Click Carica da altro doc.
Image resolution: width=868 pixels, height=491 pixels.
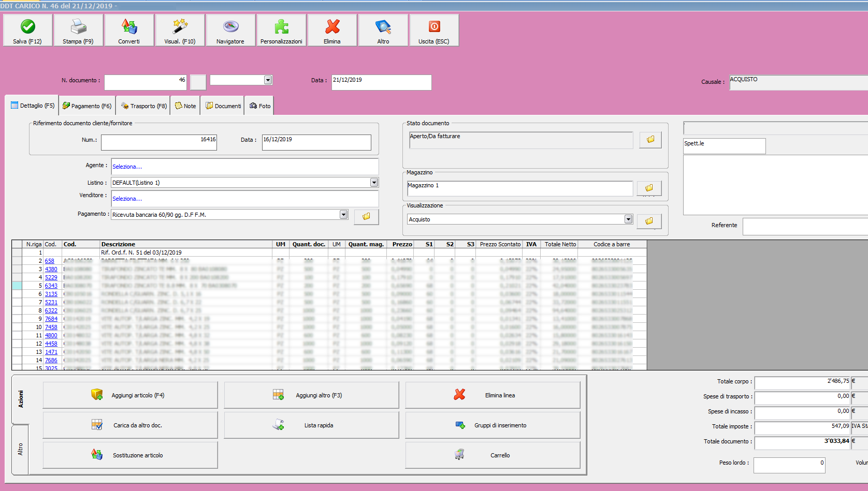click(x=130, y=425)
